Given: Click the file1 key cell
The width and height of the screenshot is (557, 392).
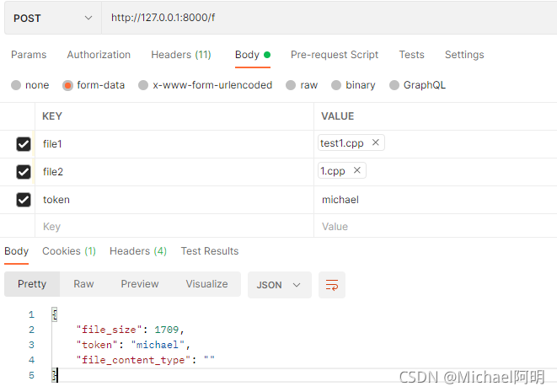Looking at the screenshot, I should click(174, 144).
